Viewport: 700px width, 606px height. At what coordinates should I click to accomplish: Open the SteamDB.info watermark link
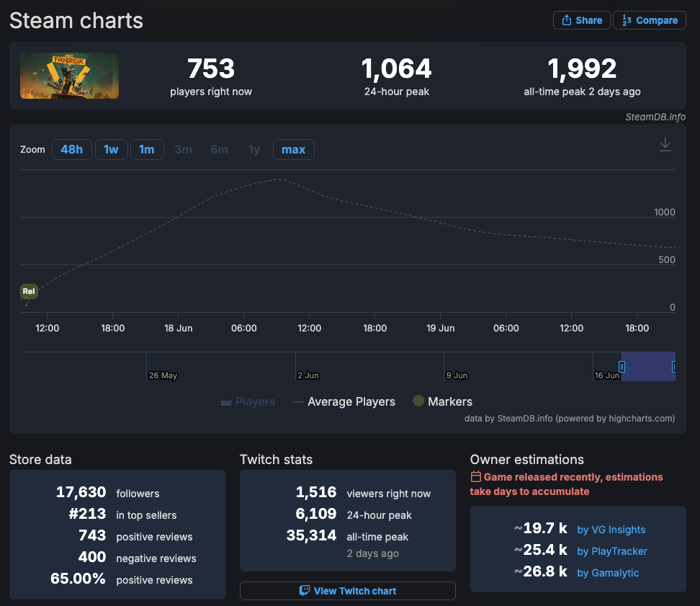click(x=655, y=117)
